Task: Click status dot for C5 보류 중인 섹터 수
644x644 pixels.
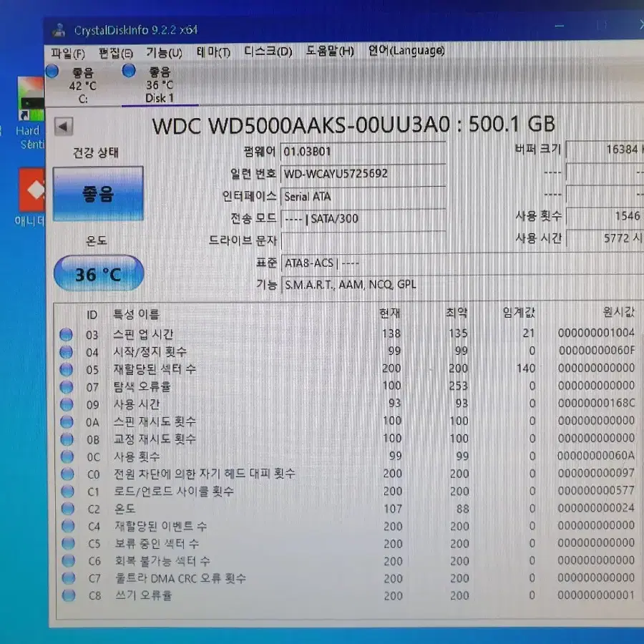Action: 68,543
